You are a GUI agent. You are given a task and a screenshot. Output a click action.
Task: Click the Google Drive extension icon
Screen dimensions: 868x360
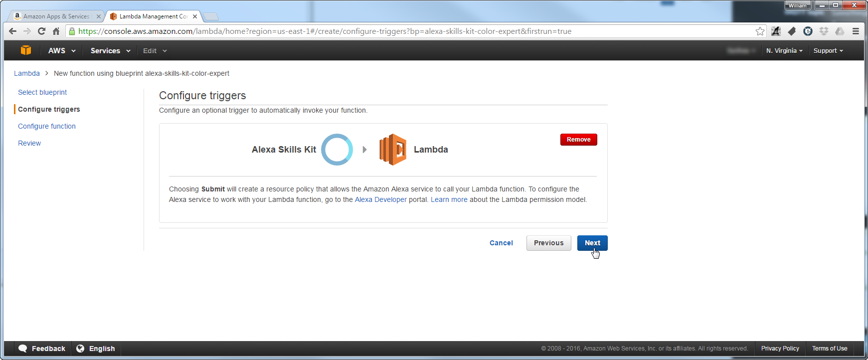[840, 31]
